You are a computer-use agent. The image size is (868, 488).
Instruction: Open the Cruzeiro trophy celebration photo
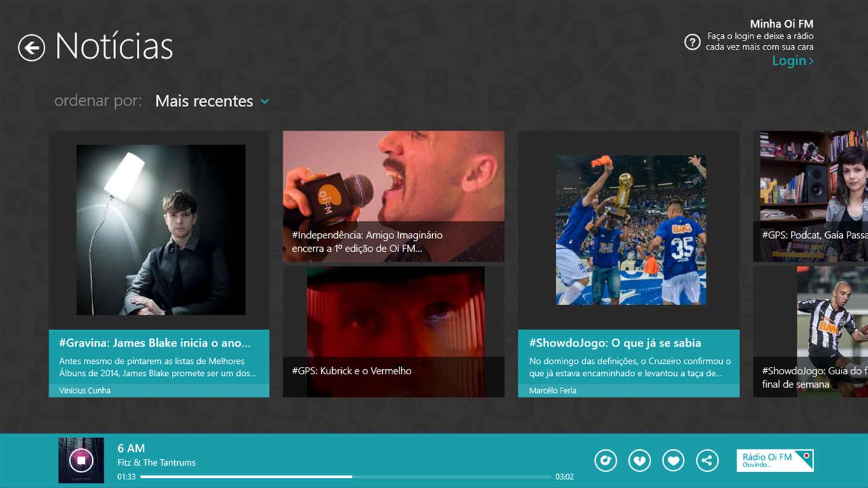pyautogui.click(x=631, y=230)
